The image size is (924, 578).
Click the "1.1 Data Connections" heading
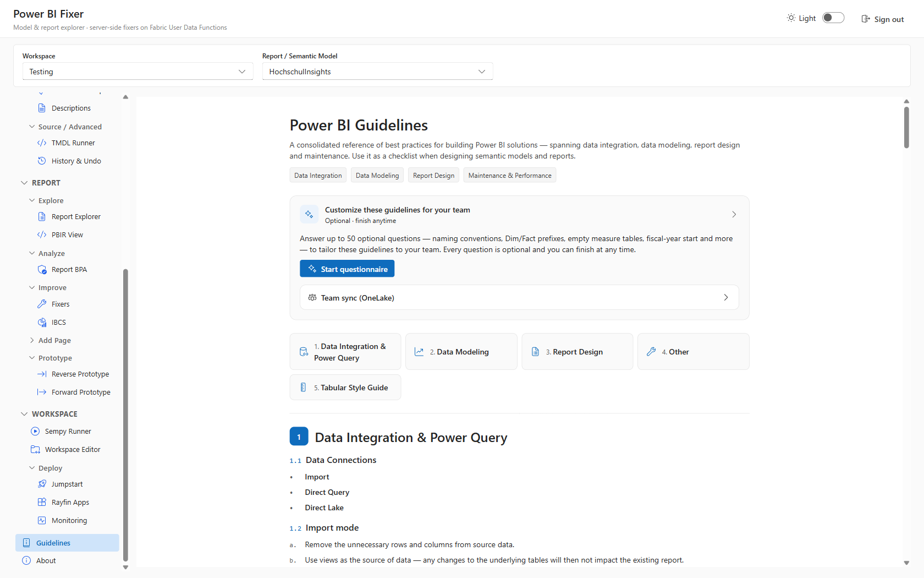(x=333, y=460)
